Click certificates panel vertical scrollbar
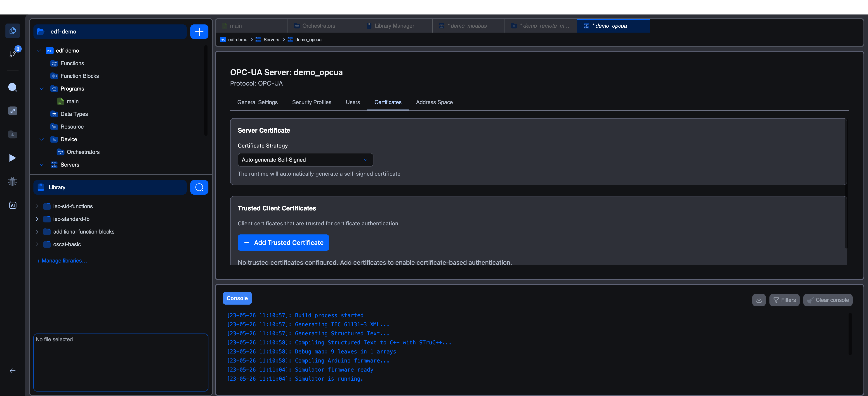 pos(846,184)
